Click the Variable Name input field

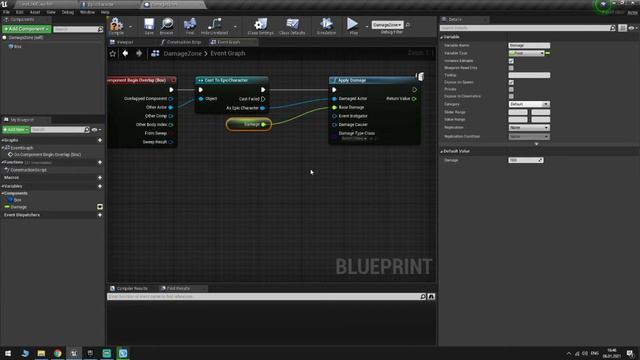click(x=529, y=45)
